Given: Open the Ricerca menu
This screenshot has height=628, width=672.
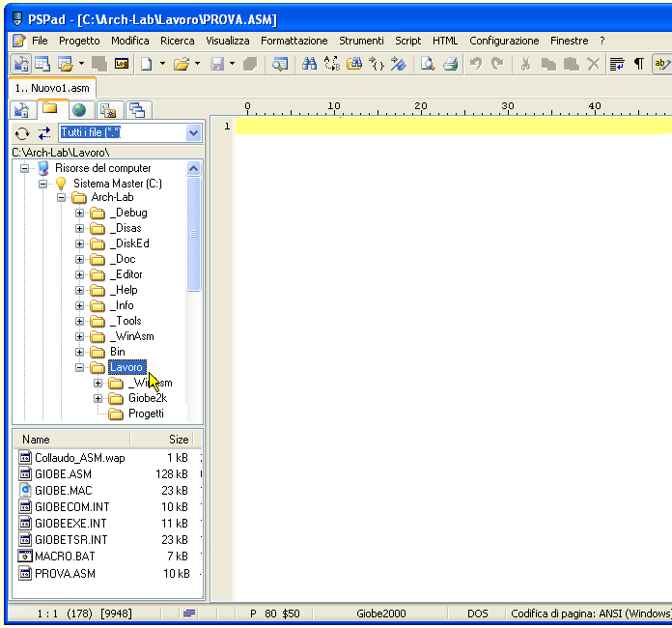Looking at the screenshot, I should pyautogui.click(x=177, y=41).
